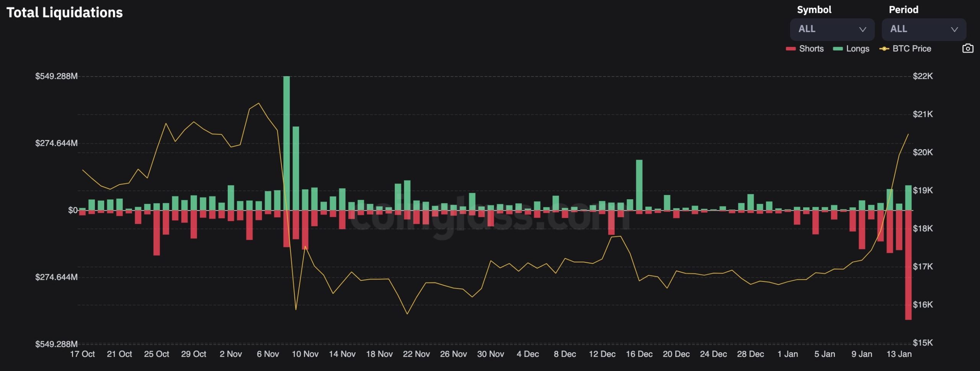Click the Total Liquidations chart title

65,12
